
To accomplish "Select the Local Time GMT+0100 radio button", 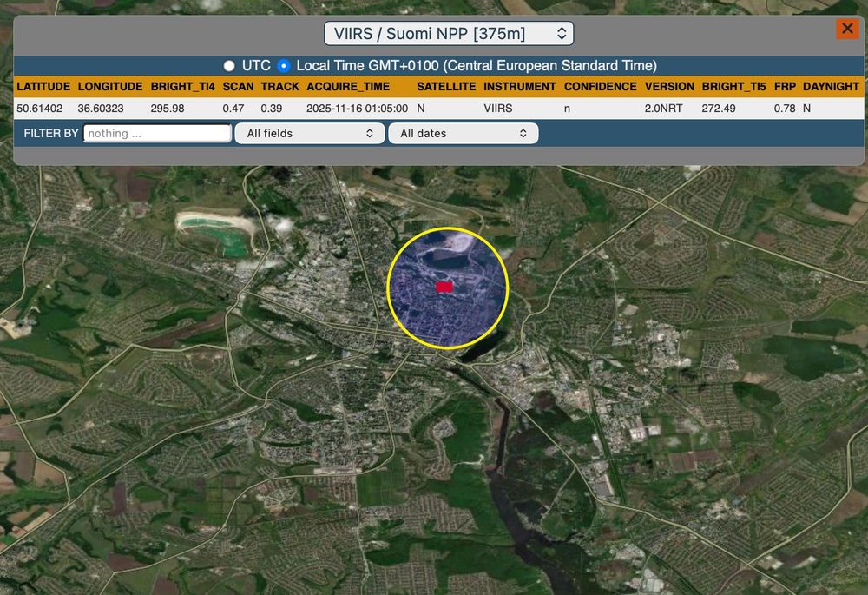I will [284, 66].
